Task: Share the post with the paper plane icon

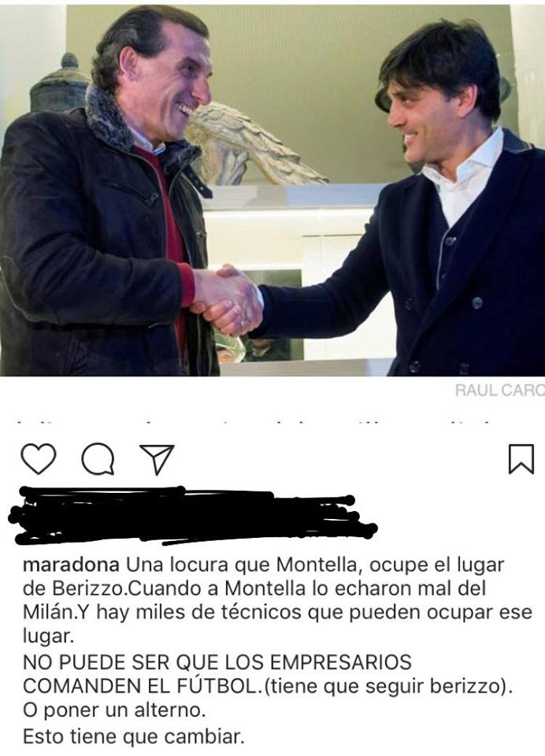Action: pyautogui.click(x=157, y=459)
